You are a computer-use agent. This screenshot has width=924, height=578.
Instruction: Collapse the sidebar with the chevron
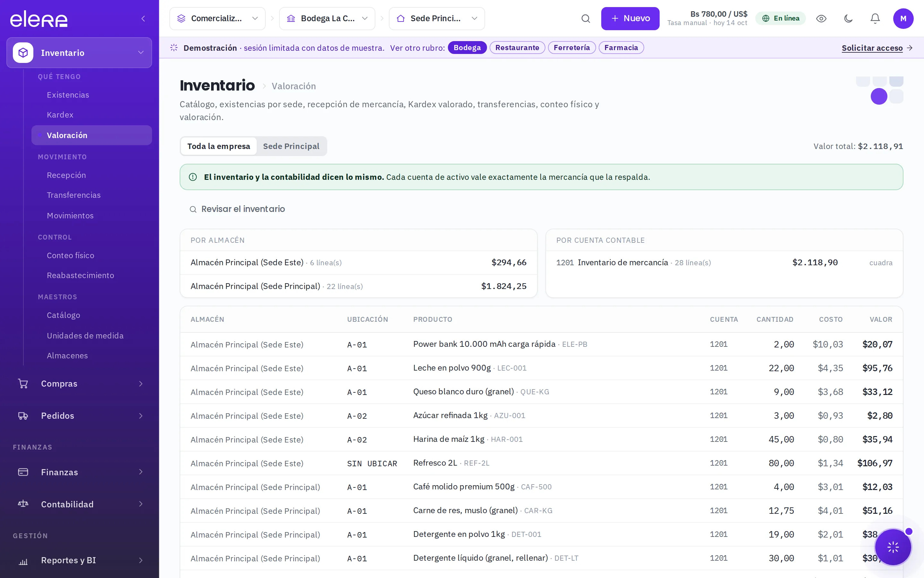tap(143, 18)
